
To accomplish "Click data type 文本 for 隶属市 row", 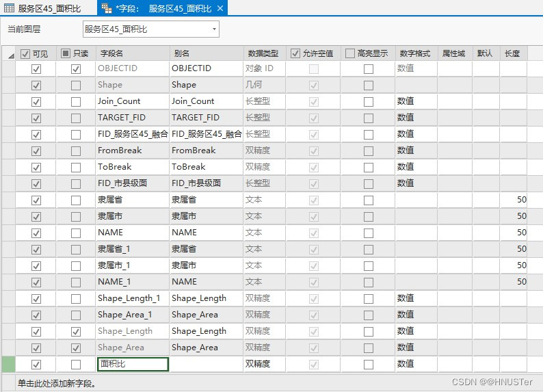I will point(265,216).
